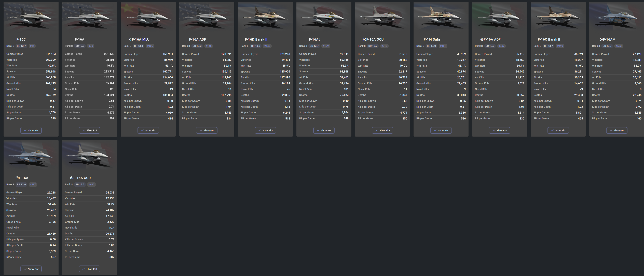
Task: Click the #14 ranking badge
Action: pyautogui.click(x=32, y=46)
